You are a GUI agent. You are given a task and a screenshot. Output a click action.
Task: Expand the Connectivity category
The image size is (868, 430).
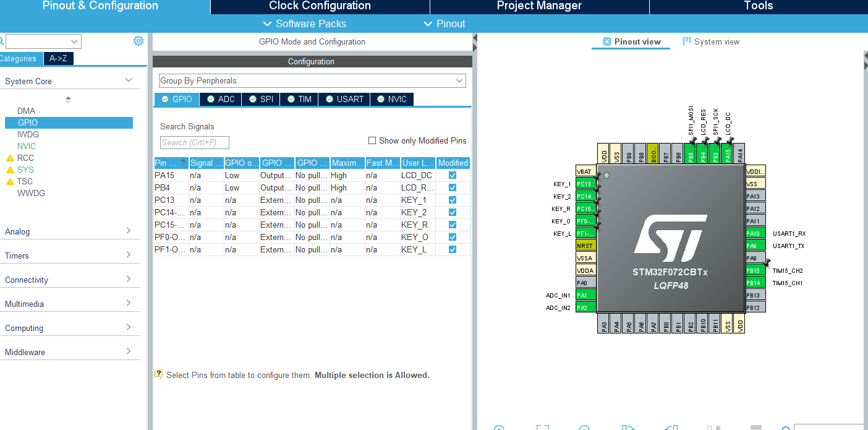tap(68, 280)
